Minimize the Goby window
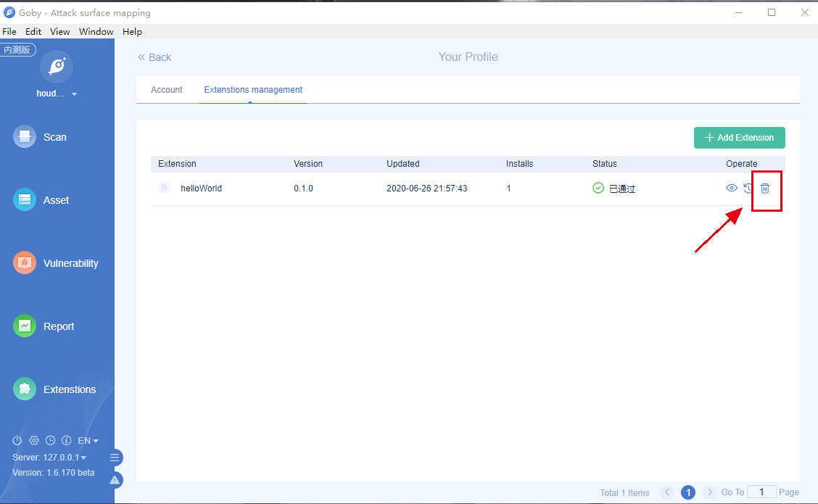Viewport: 818px width, 504px height. coord(739,12)
